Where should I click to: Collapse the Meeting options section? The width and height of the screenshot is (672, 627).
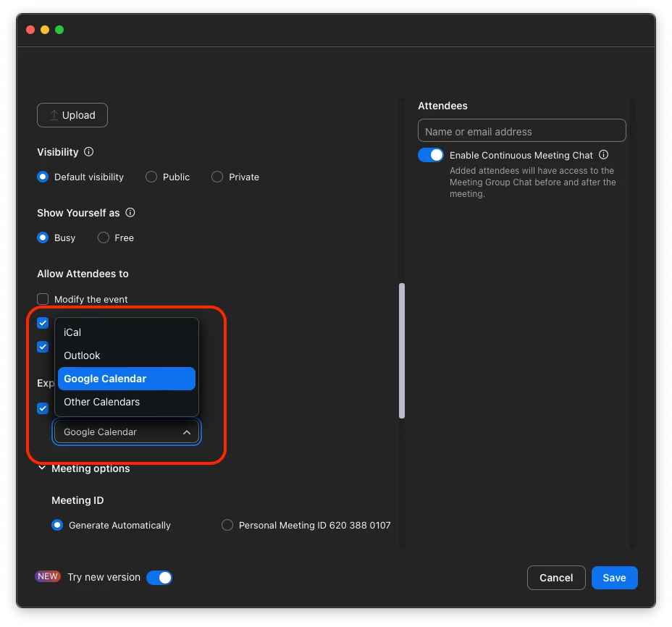(41, 468)
